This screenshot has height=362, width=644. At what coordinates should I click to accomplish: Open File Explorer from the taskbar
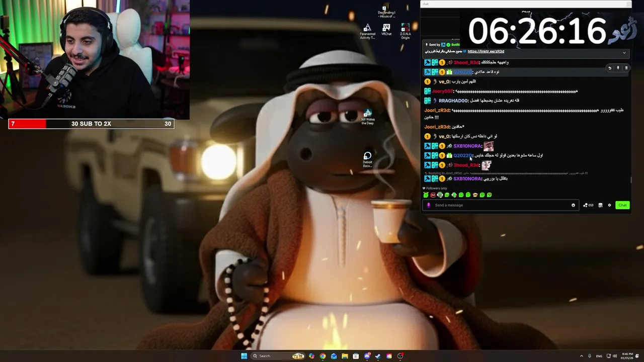pyautogui.click(x=345, y=356)
